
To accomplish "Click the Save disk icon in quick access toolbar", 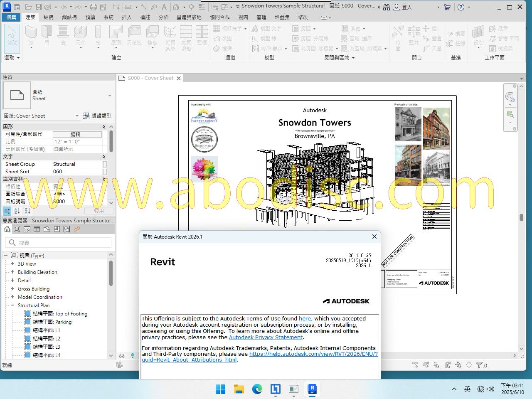I will [x=39, y=7].
